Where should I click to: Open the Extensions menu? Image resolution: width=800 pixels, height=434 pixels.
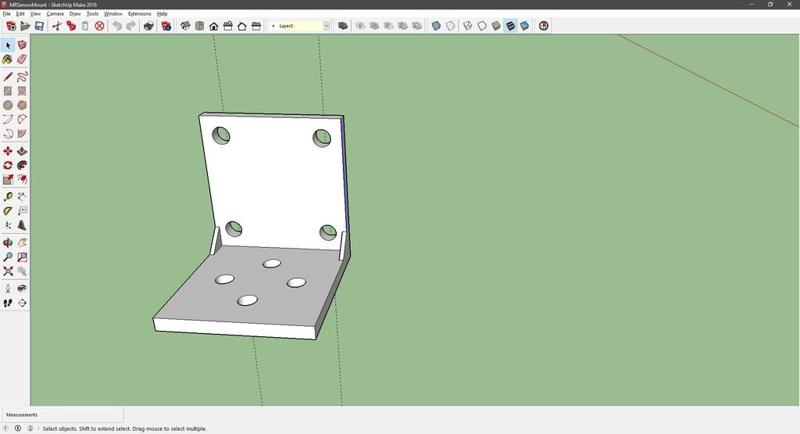pyautogui.click(x=140, y=14)
